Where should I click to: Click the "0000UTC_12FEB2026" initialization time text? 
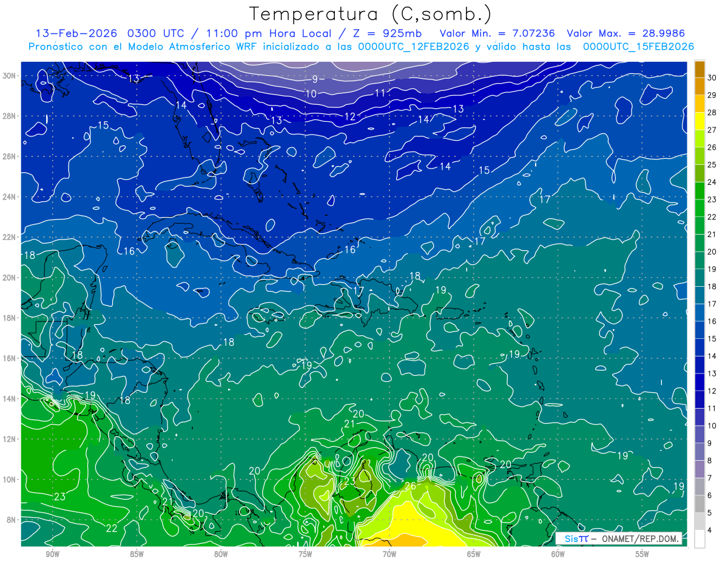coord(414,47)
